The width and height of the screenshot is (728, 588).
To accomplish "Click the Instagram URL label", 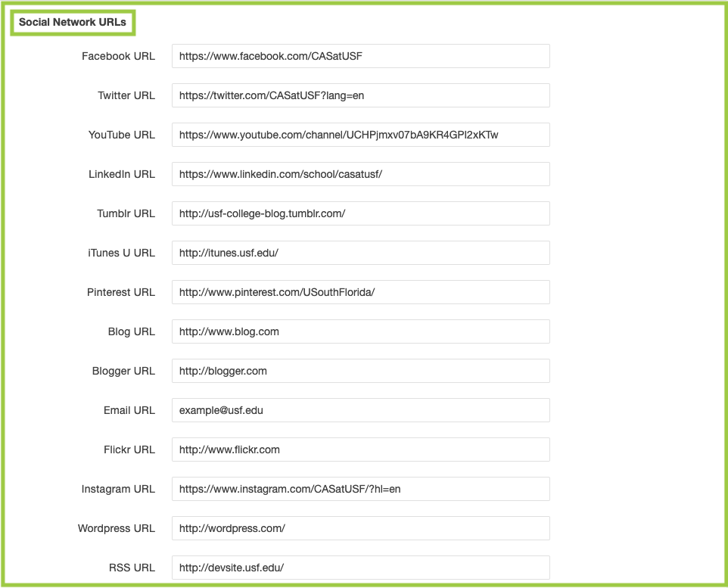I will tap(118, 489).
